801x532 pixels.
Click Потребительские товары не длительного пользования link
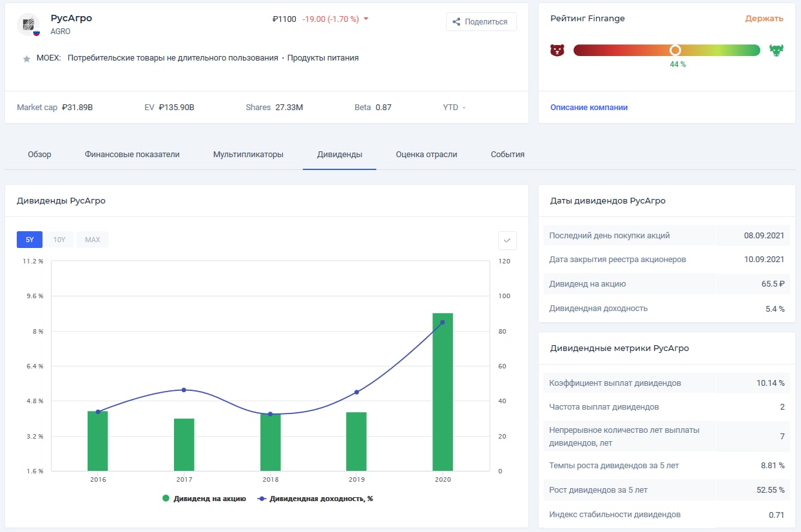[x=173, y=58]
